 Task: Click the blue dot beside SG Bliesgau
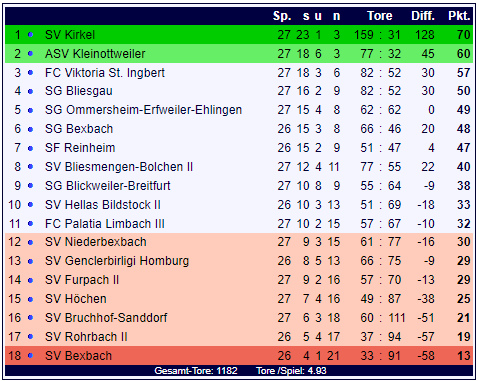pyautogui.click(x=30, y=91)
